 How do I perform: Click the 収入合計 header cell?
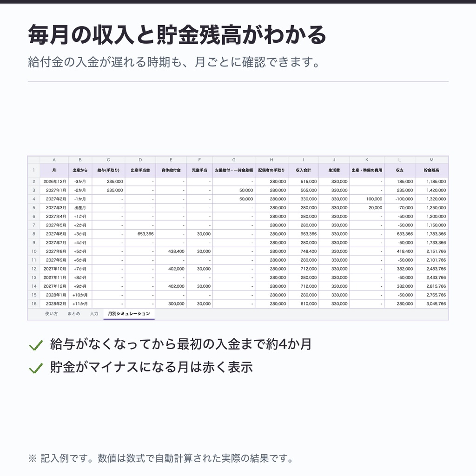(x=303, y=170)
